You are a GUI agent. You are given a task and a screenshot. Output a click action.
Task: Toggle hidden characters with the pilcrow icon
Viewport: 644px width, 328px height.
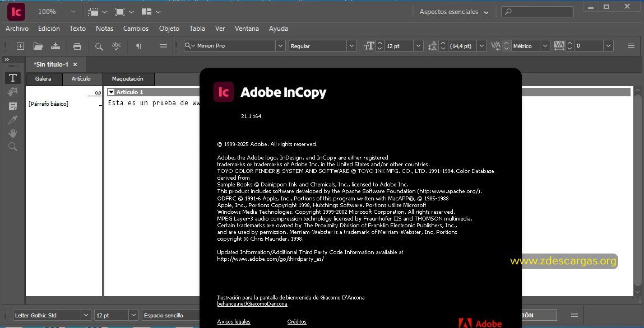tap(138, 46)
